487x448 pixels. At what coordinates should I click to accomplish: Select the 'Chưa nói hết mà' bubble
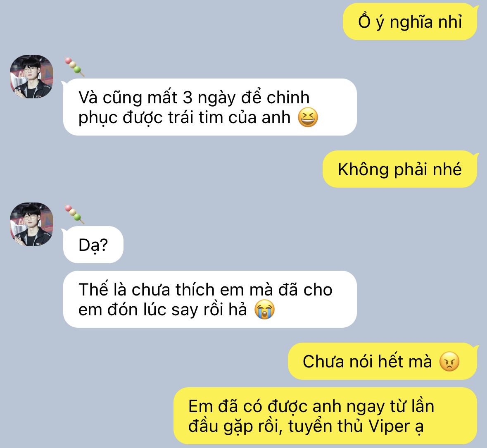382,361
